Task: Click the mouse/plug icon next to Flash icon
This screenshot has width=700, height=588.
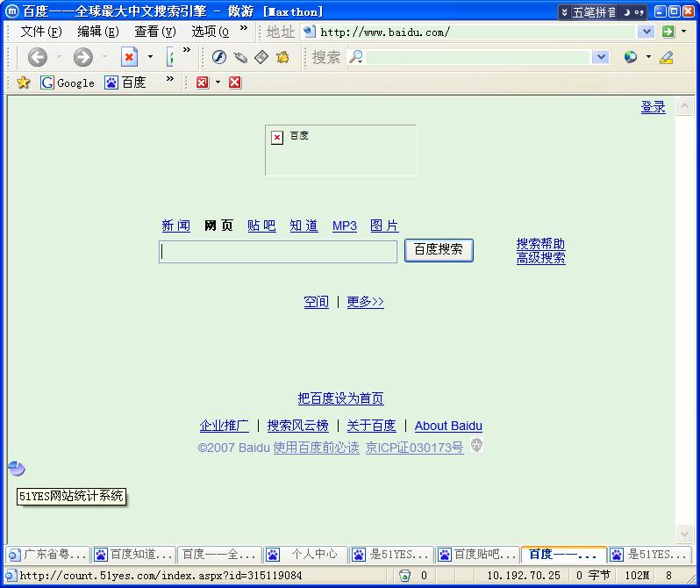Action: [x=240, y=57]
